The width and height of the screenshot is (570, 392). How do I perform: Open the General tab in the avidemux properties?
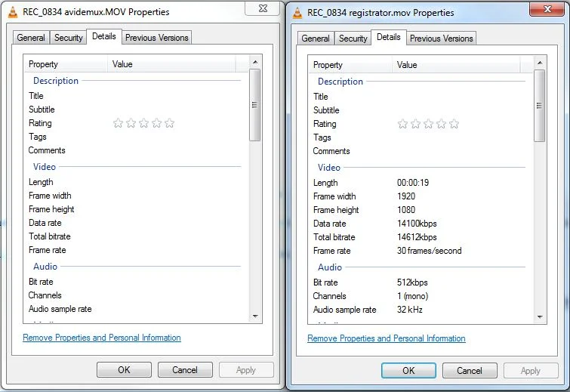tap(31, 38)
